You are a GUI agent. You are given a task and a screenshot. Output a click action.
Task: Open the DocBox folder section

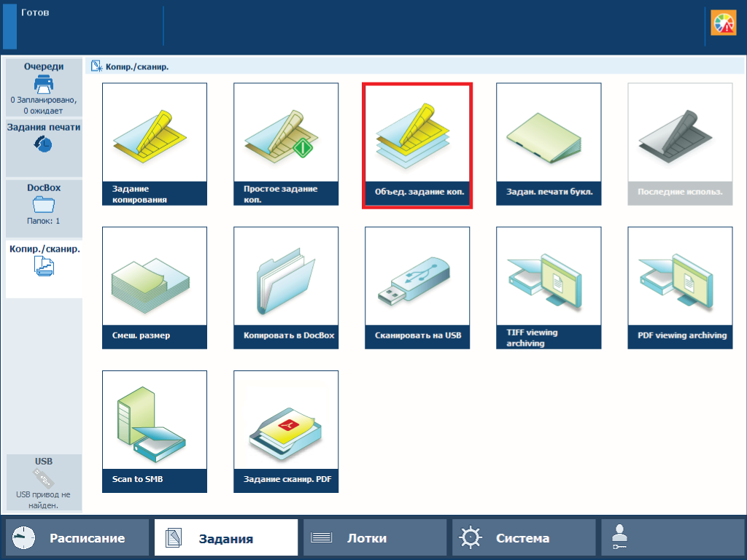point(44,209)
